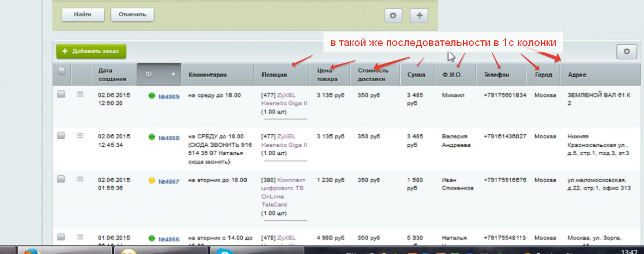Open row actions menu for order №4867
This screenshot has height=254, width=644.
[x=81, y=180]
